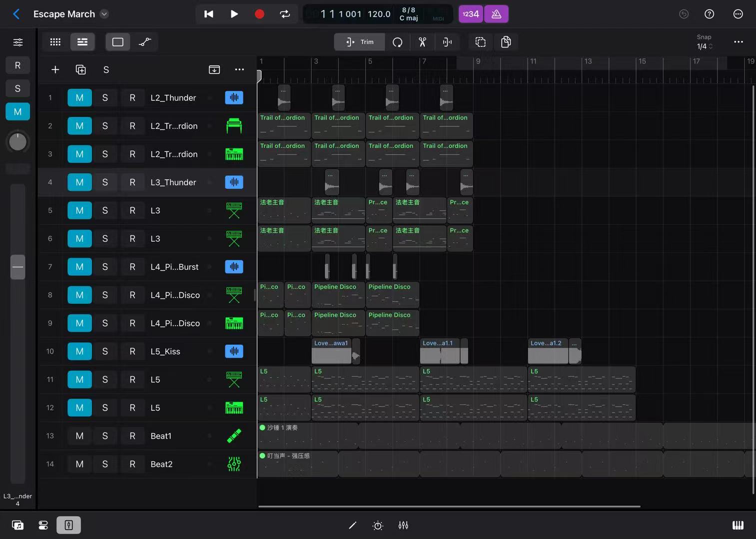This screenshot has width=756, height=539.
Task: Mute the Beat2 track
Action: [x=79, y=464]
